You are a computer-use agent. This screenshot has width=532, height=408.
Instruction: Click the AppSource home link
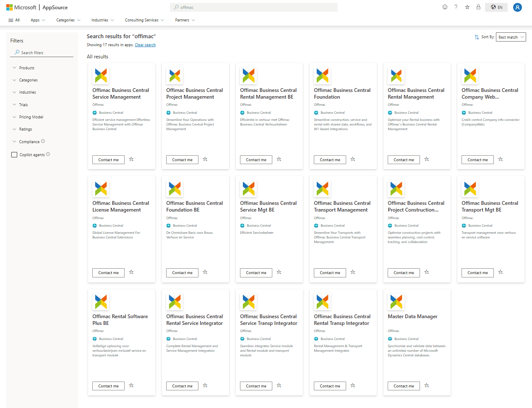click(55, 8)
